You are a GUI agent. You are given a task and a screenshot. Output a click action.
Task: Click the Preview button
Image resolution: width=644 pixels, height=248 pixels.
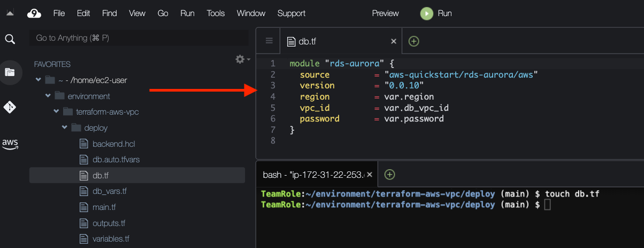pos(386,13)
